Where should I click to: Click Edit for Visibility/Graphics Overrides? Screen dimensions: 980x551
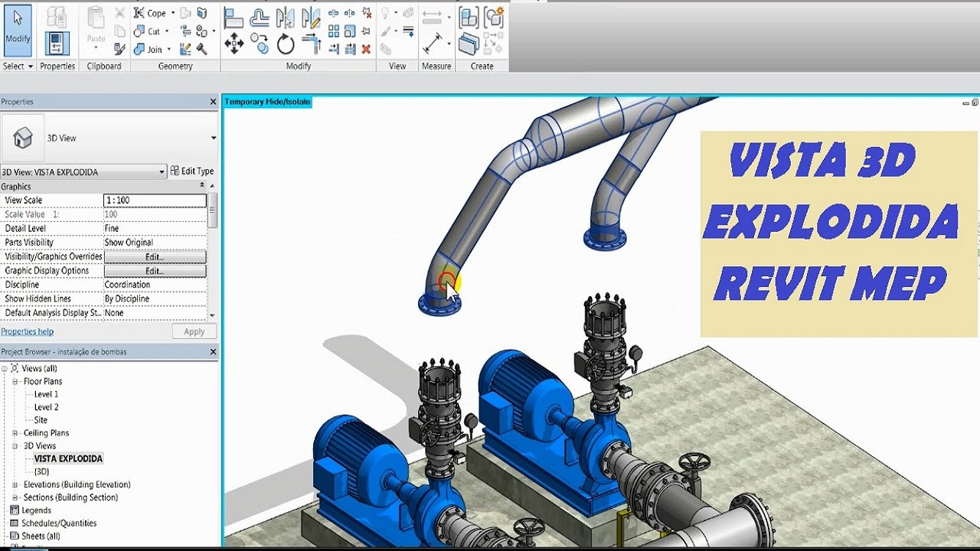coord(155,256)
